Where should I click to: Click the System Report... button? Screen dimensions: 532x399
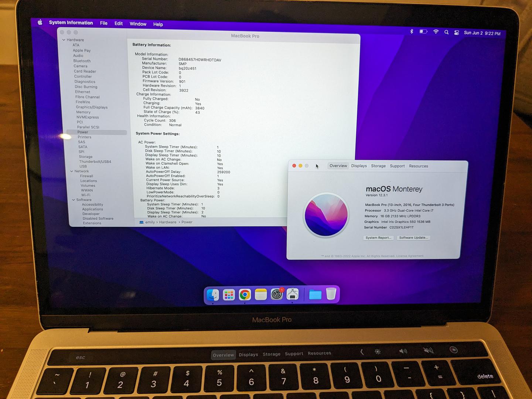[x=378, y=238]
